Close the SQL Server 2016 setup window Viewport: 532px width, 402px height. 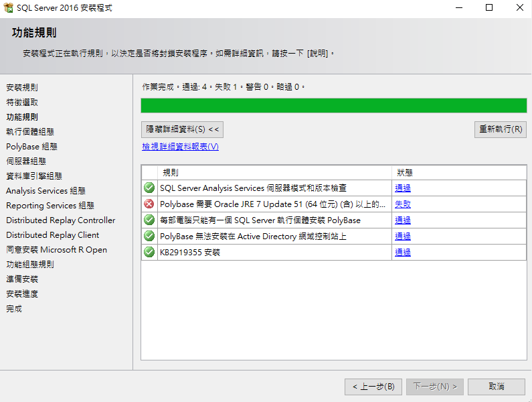pos(519,7)
